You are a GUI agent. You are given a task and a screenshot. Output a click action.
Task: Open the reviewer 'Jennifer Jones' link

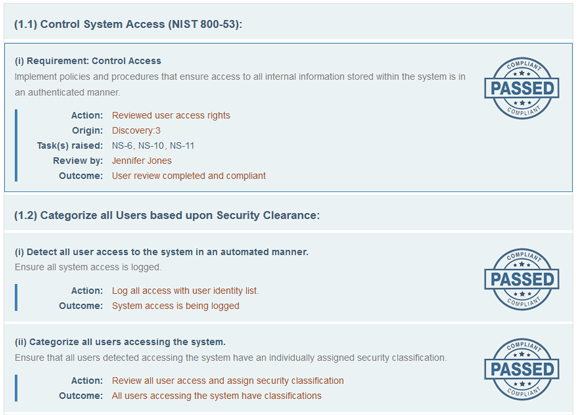142,161
